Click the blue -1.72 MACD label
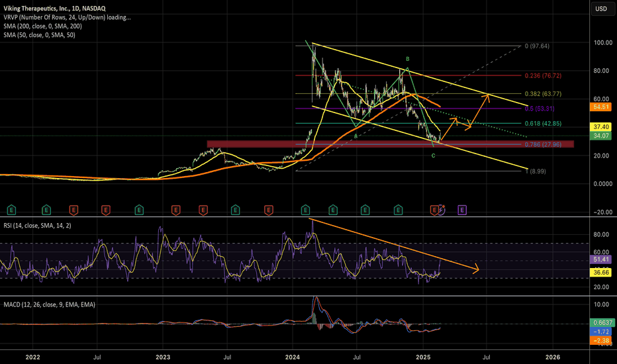Viewport: 617px width, 364px height. [600, 332]
